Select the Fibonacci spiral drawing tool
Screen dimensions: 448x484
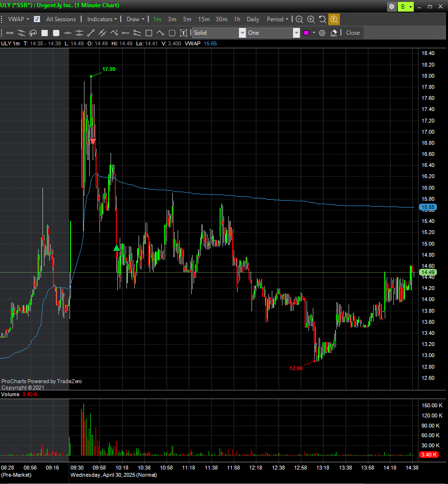(x=33, y=33)
